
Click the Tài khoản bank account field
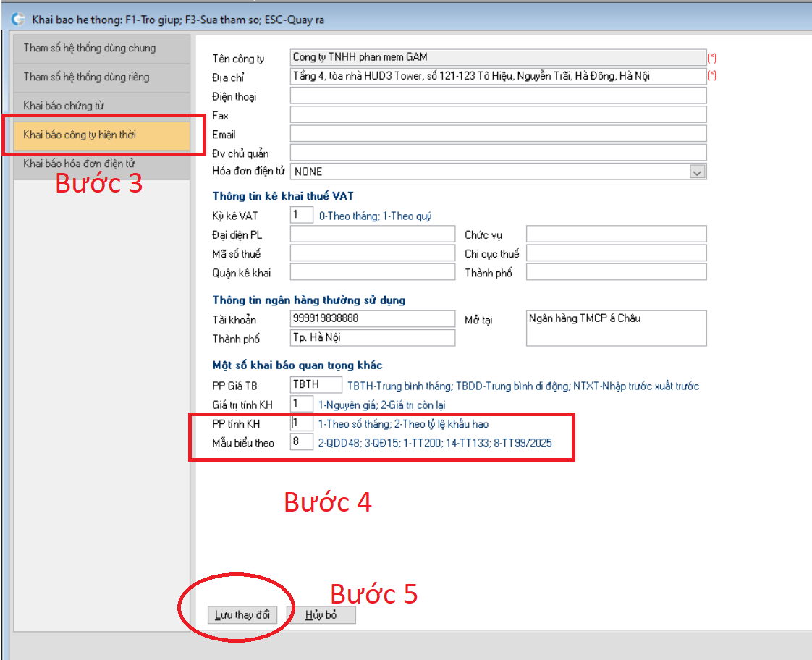372,318
